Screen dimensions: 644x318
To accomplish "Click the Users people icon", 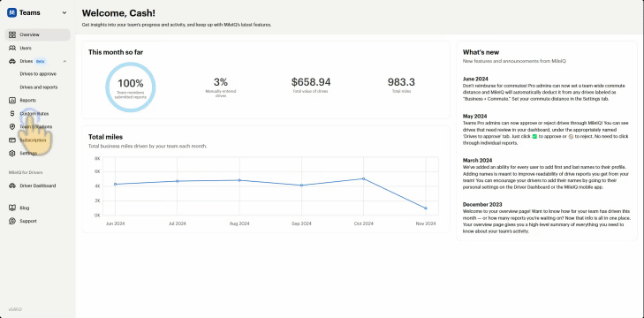I will (x=12, y=48).
